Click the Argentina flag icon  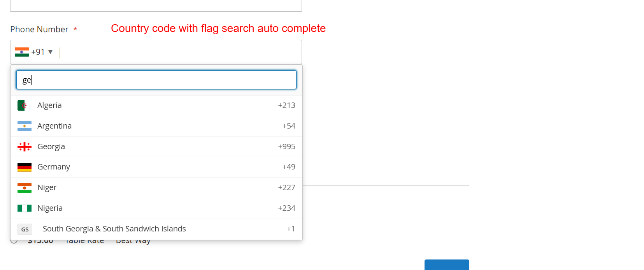(25, 126)
